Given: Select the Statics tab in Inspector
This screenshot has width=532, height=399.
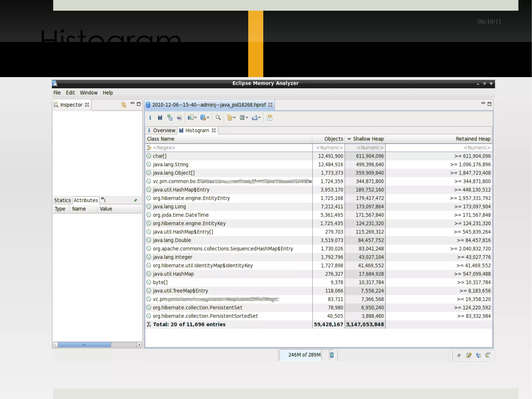Looking at the screenshot, I should 62,200.
